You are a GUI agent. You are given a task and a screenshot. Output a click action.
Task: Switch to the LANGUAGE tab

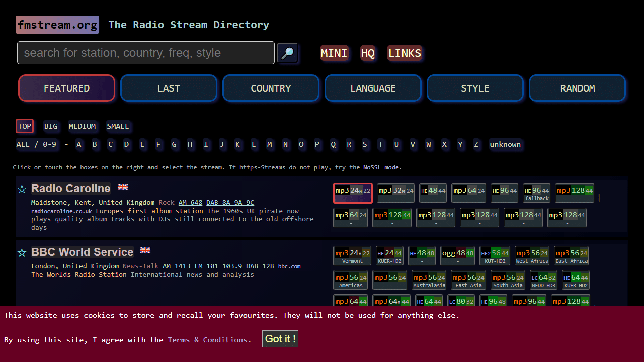click(x=373, y=88)
